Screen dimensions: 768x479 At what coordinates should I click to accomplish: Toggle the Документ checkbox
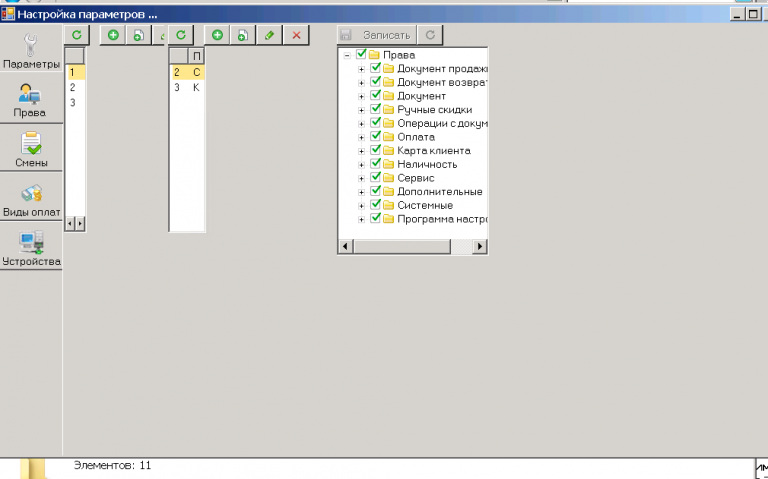375,95
